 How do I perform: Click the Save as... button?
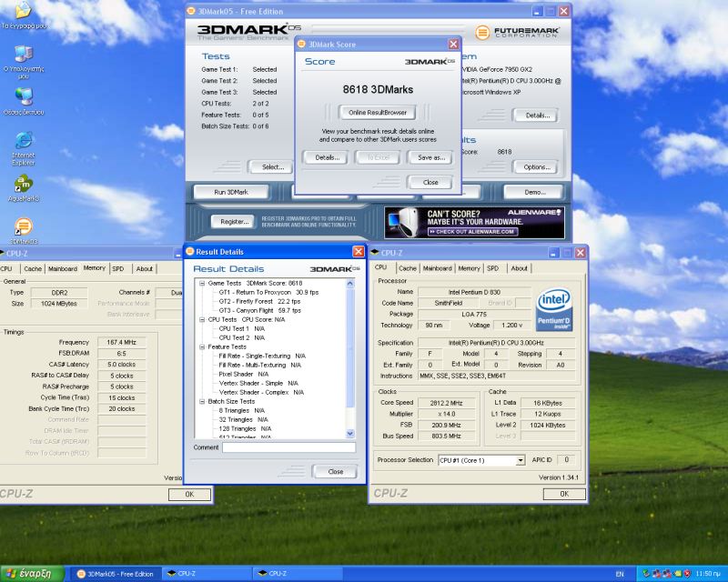coord(431,158)
